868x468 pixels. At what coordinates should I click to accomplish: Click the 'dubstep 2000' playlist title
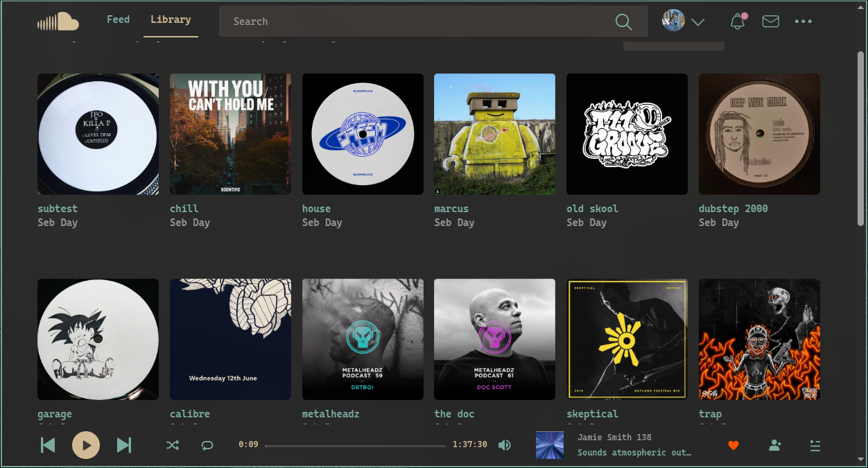734,209
